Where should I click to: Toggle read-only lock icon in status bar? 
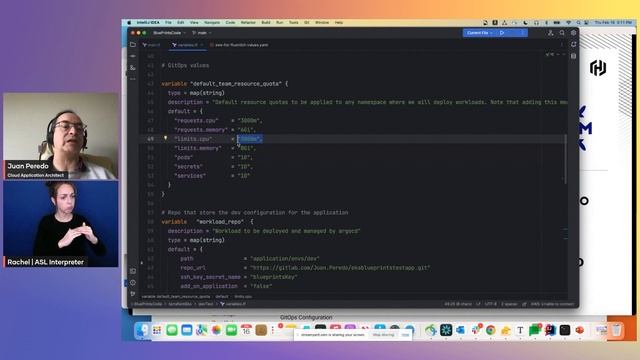coord(524,304)
